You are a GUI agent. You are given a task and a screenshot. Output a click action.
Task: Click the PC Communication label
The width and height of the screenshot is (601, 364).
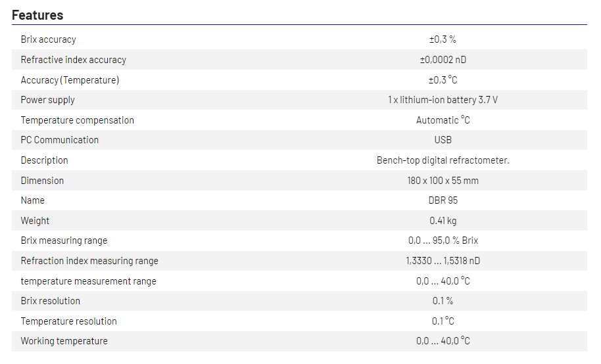click(x=59, y=140)
